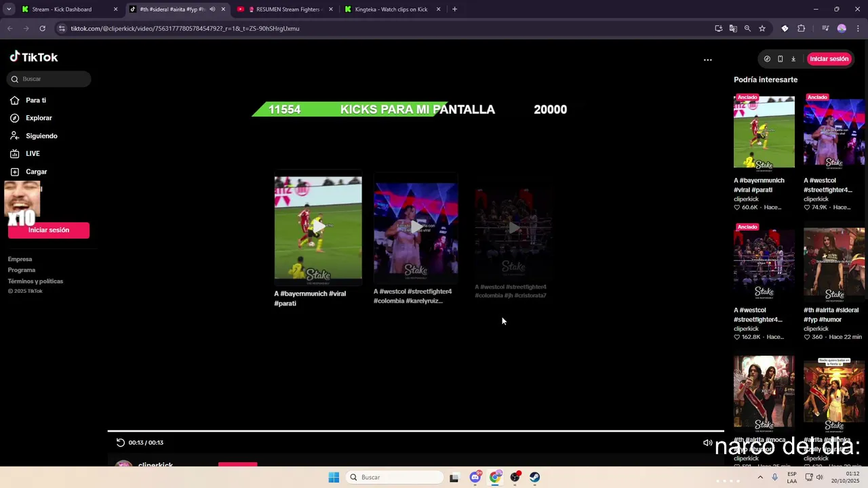The image size is (868, 488).
Task: Open the Chrome extensions puzzle icon
Action: click(802, 28)
